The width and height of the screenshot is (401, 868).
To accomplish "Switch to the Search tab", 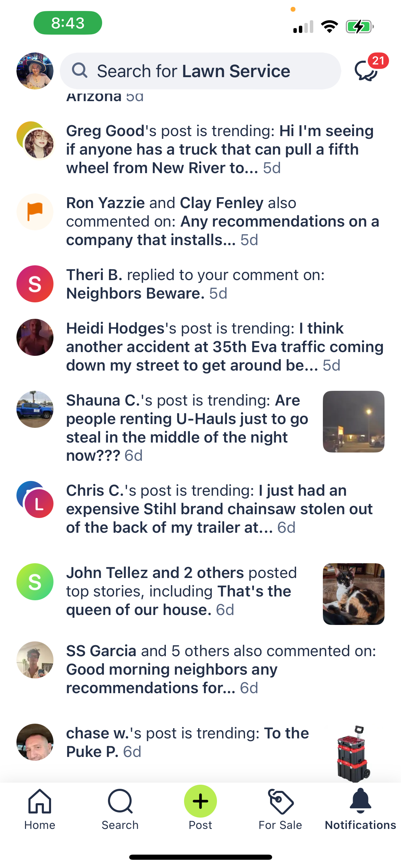I will click(120, 809).
